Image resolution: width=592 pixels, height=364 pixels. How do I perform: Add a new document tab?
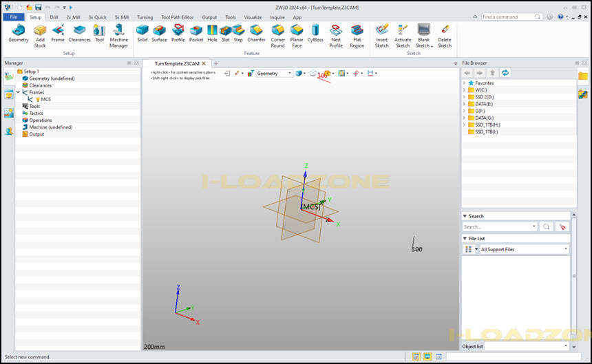(216, 63)
